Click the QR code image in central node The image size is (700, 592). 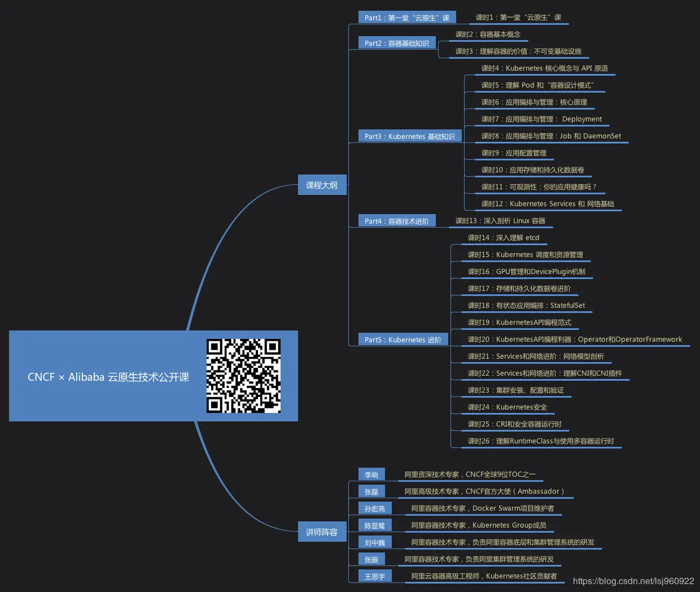(243, 376)
